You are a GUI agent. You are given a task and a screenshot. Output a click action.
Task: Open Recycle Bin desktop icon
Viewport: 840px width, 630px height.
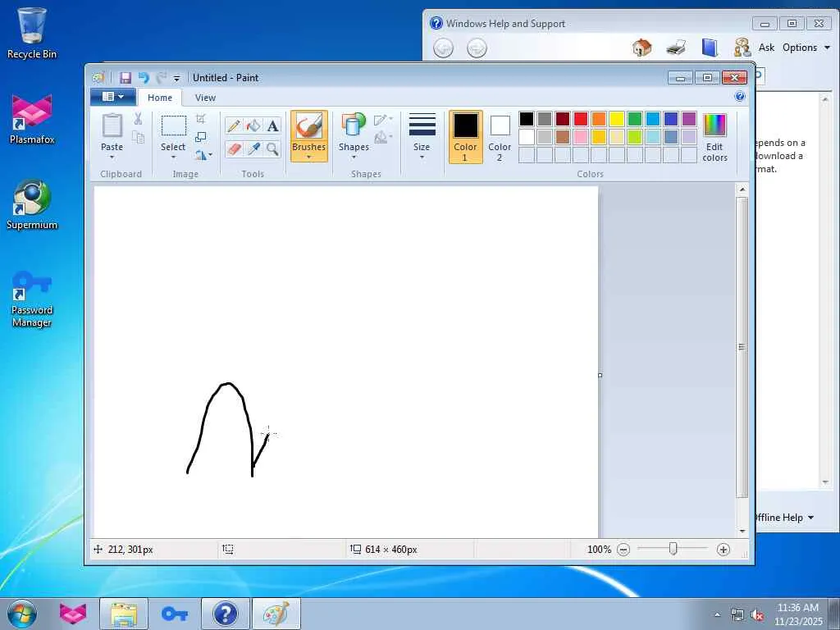point(32,33)
